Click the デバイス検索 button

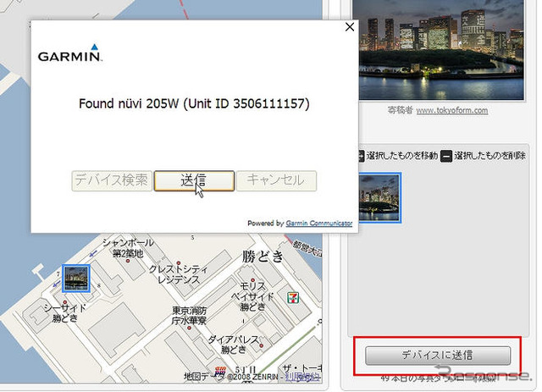coord(112,180)
